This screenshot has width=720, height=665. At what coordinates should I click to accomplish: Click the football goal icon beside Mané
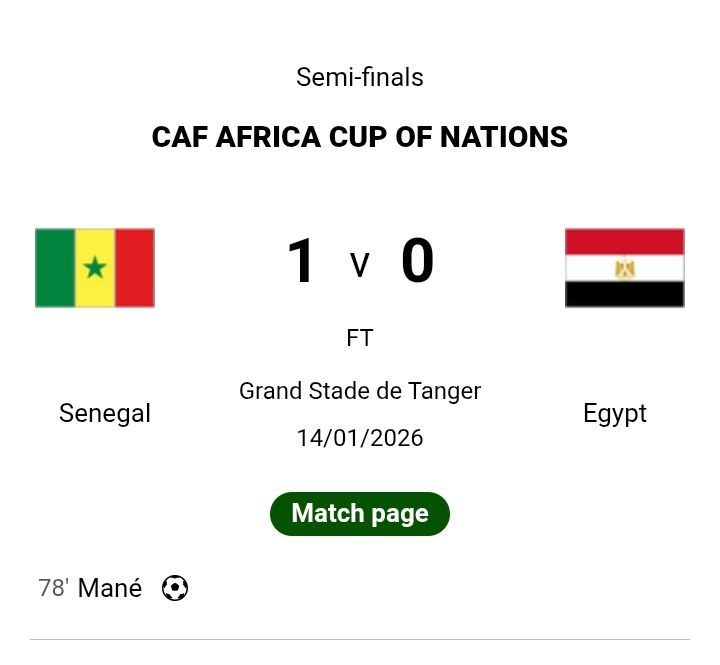(175, 588)
